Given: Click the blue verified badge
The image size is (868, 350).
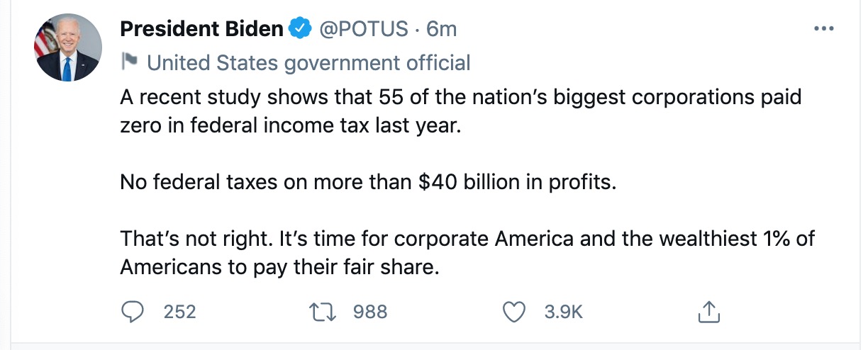Looking at the screenshot, I should pos(301,29).
